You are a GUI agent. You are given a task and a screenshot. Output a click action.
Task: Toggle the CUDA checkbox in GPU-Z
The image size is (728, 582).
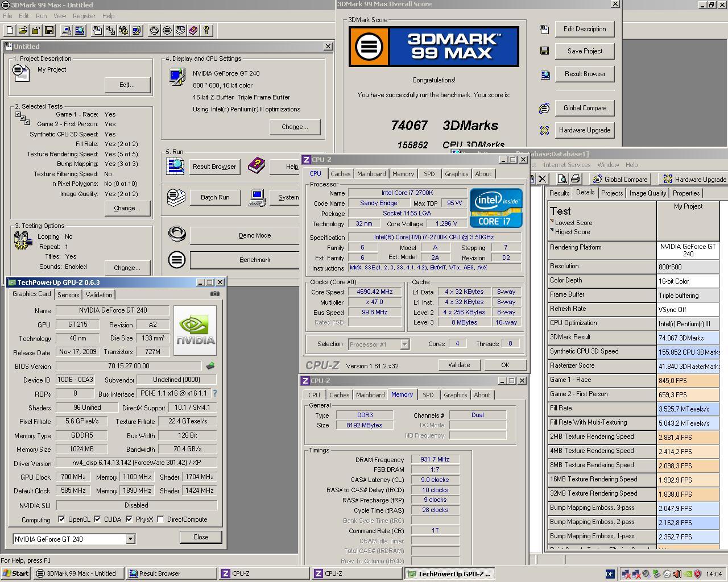pos(97,519)
